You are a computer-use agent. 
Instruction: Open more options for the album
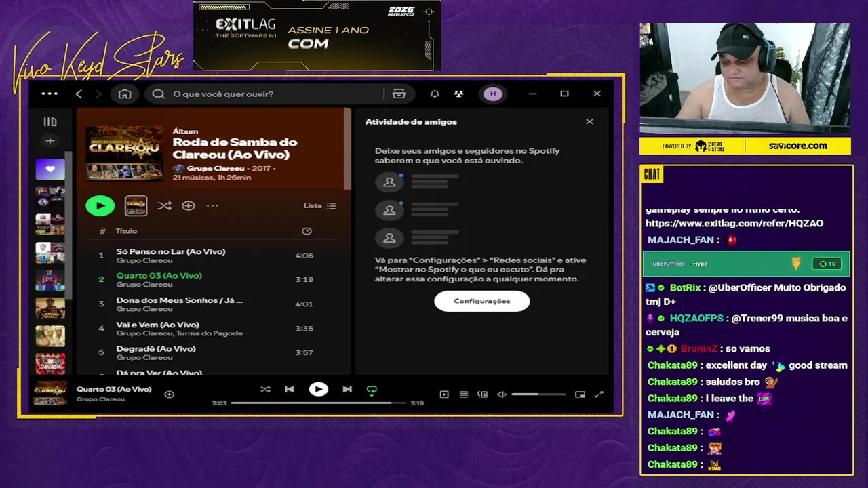click(212, 205)
